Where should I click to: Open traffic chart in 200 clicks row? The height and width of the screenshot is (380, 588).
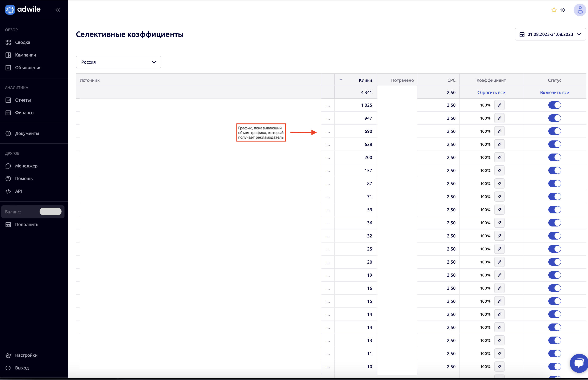click(x=328, y=158)
